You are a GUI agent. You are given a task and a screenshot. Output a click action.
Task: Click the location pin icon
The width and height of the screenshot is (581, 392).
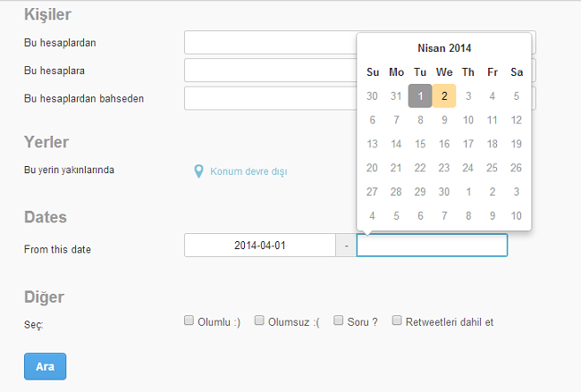click(199, 171)
